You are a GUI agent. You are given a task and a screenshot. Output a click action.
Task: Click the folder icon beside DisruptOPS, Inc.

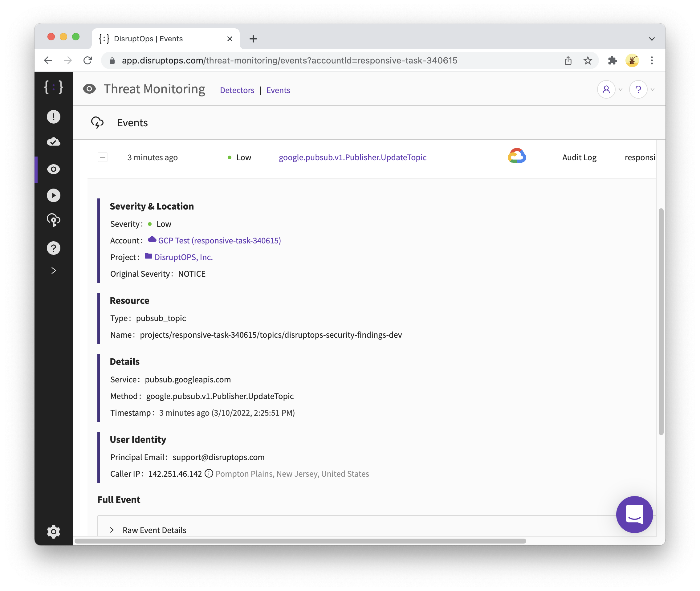click(x=149, y=256)
